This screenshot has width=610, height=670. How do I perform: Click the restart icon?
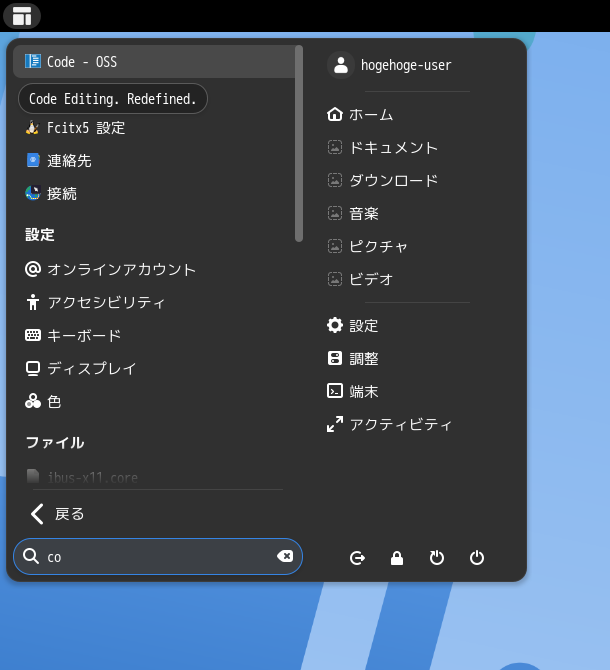[x=437, y=558]
